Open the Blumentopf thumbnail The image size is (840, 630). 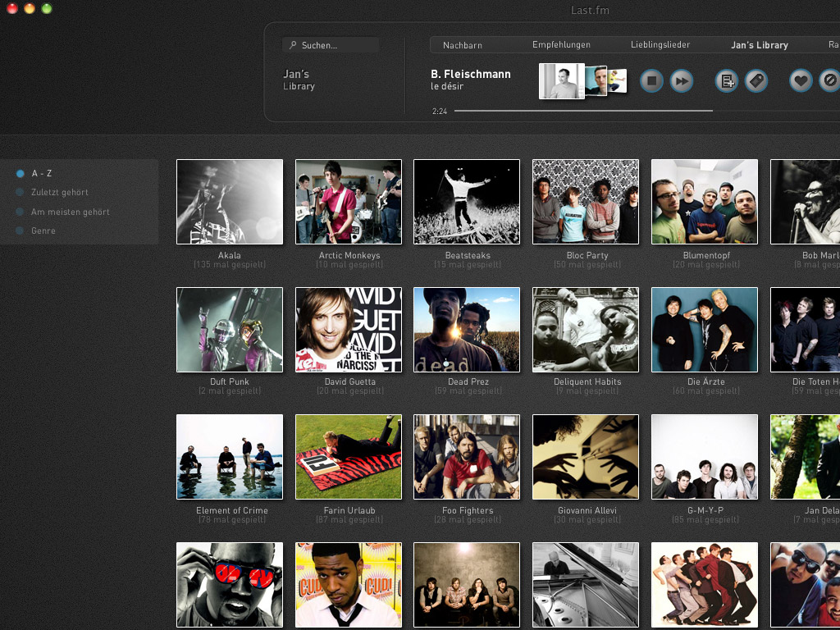tap(705, 202)
